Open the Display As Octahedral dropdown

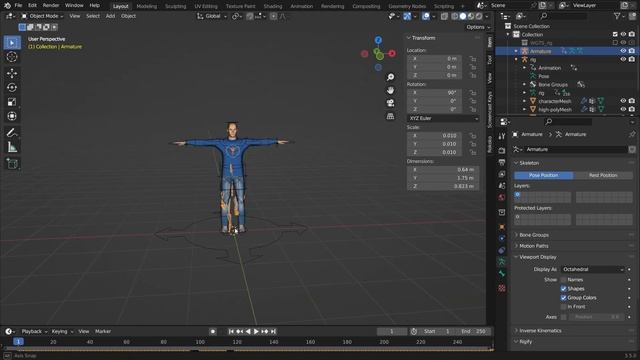click(x=592, y=269)
